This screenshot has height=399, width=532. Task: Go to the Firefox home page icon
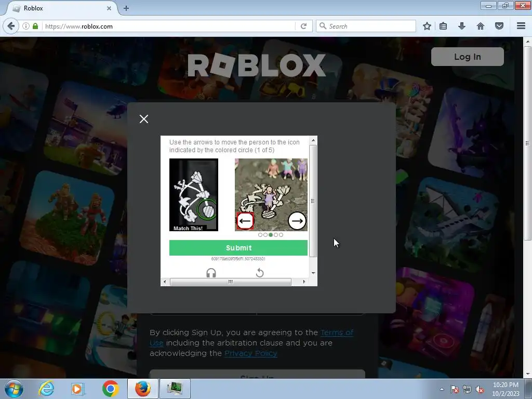pyautogui.click(x=481, y=26)
